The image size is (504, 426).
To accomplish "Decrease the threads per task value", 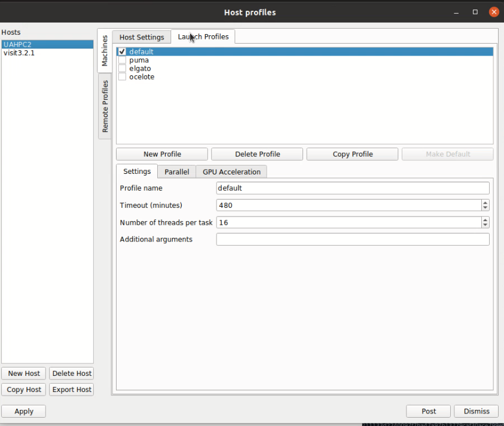I will (485, 225).
